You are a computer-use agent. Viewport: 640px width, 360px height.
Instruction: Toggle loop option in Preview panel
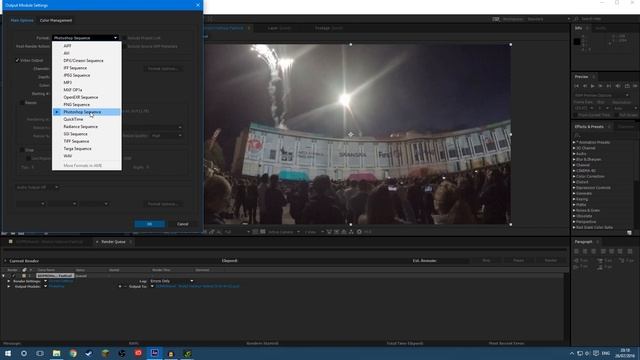click(627, 86)
